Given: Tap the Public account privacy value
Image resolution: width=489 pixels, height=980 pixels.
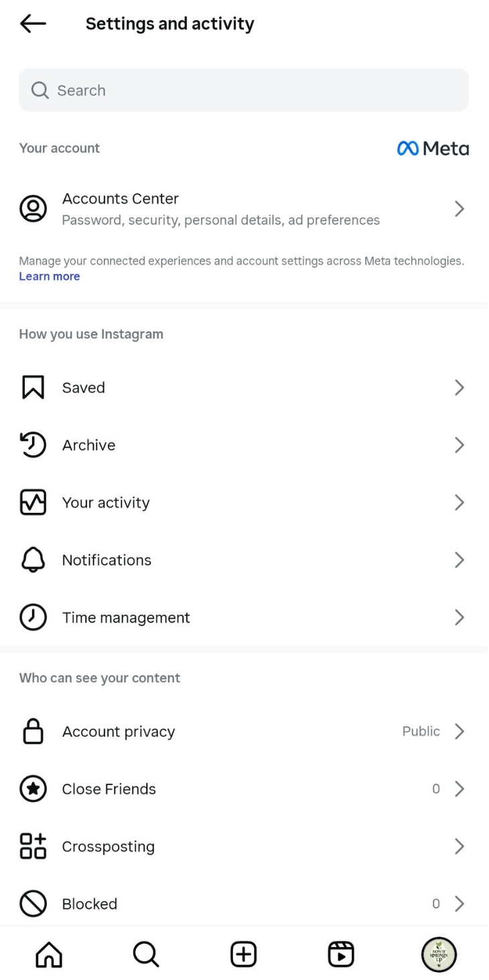Looking at the screenshot, I should 421,731.
